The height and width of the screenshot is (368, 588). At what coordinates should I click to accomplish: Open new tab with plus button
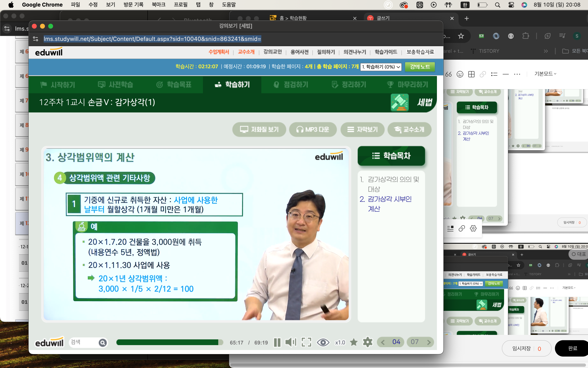point(467,18)
